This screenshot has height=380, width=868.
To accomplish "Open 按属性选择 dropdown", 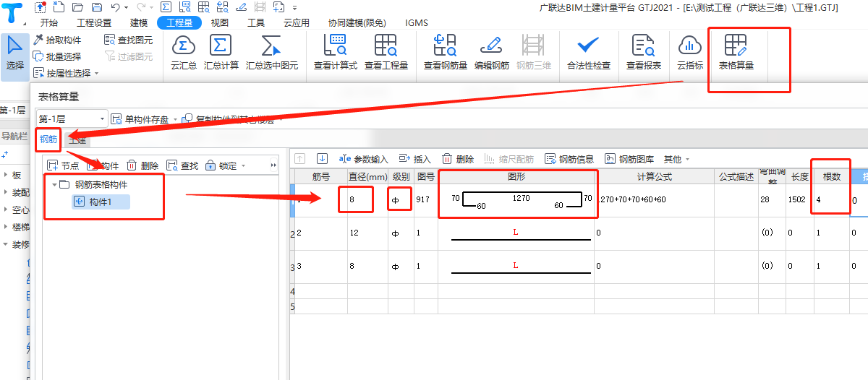I will click(x=65, y=73).
